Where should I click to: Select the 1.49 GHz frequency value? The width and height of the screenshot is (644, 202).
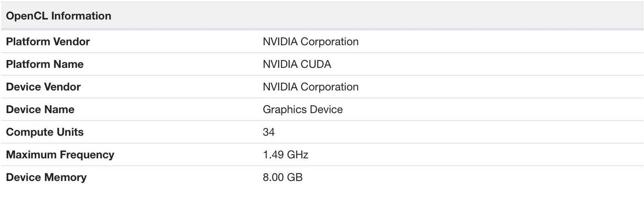click(285, 154)
